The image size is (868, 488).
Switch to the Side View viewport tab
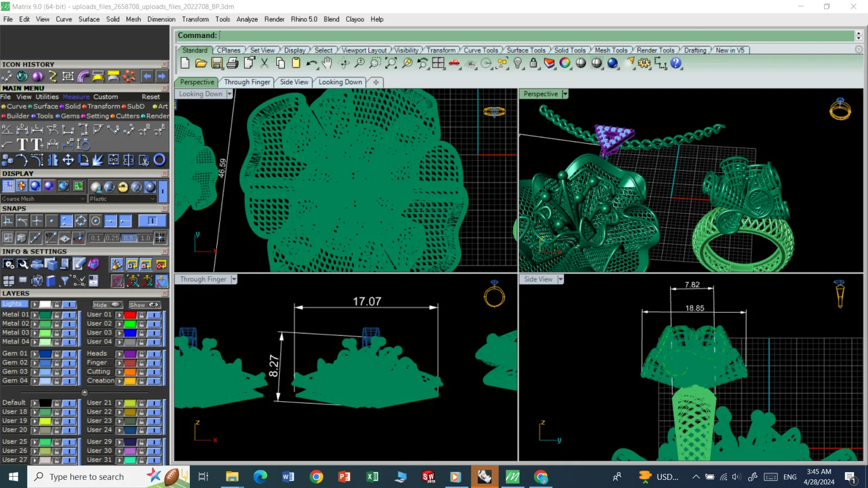point(294,82)
